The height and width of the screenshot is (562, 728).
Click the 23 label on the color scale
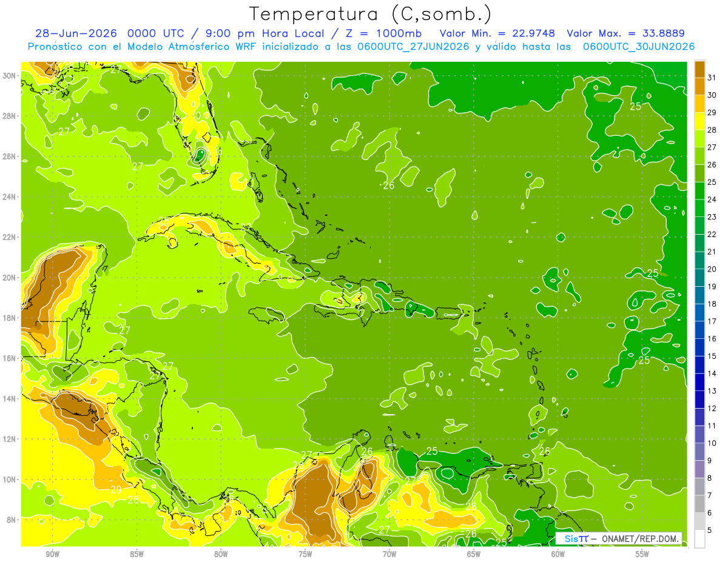pyautogui.click(x=712, y=217)
